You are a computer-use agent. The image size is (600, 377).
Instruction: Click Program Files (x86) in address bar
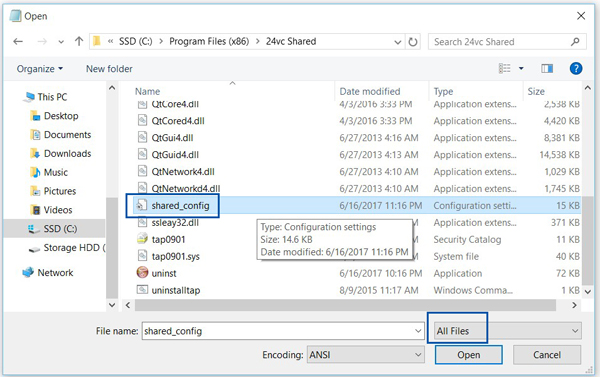(x=209, y=41)
